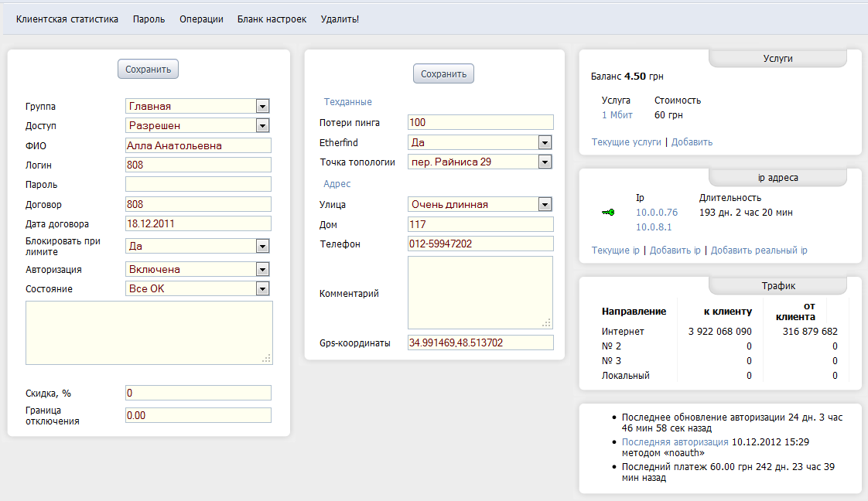
Task: Open the Группа dropdown
Action: (x=262, y=106)
